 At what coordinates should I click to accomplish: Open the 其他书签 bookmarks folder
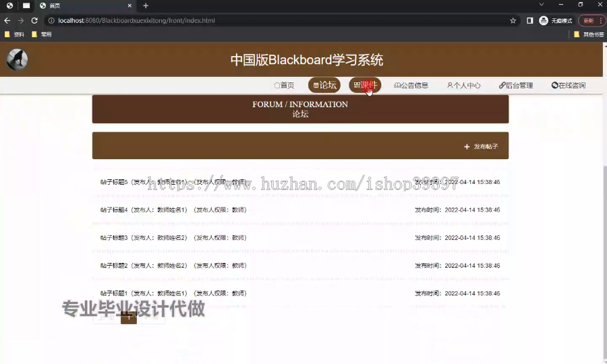(x=589, y=34)
